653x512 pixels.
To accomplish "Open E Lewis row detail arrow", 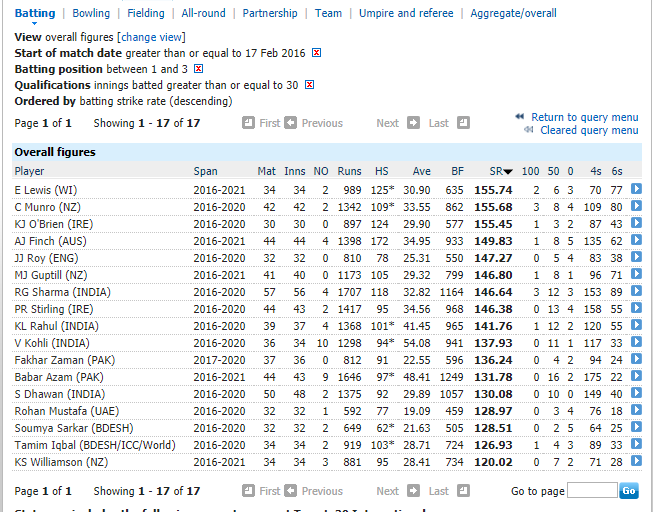I will 636,189.
